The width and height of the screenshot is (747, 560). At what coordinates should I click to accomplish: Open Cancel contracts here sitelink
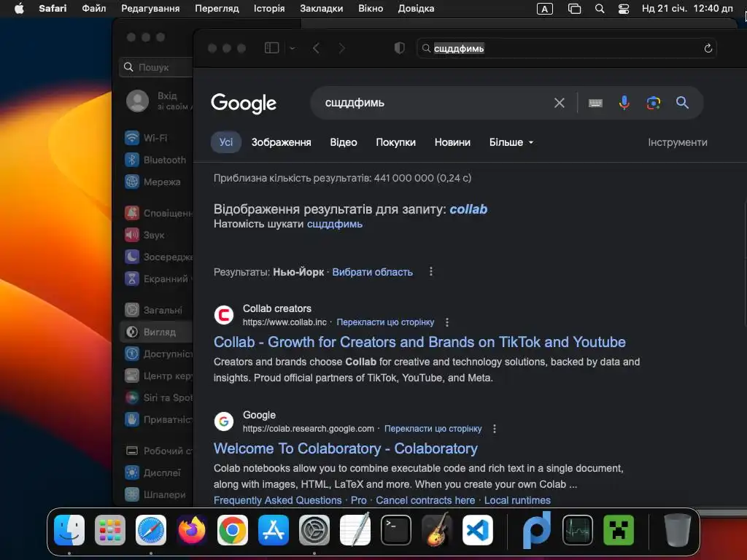[x=425, y=500]
